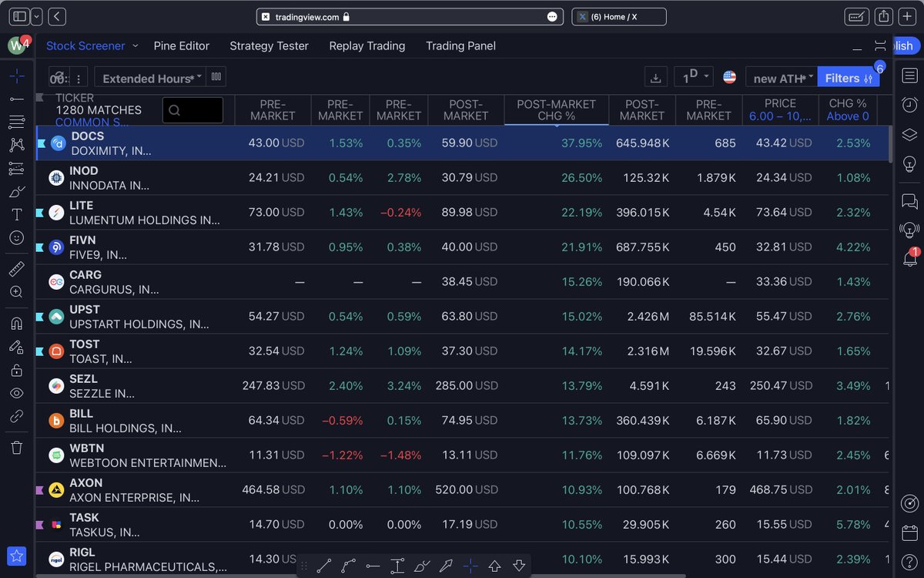Open Fibonacci retracement tools in left sidebar

(x=17, y=122)
